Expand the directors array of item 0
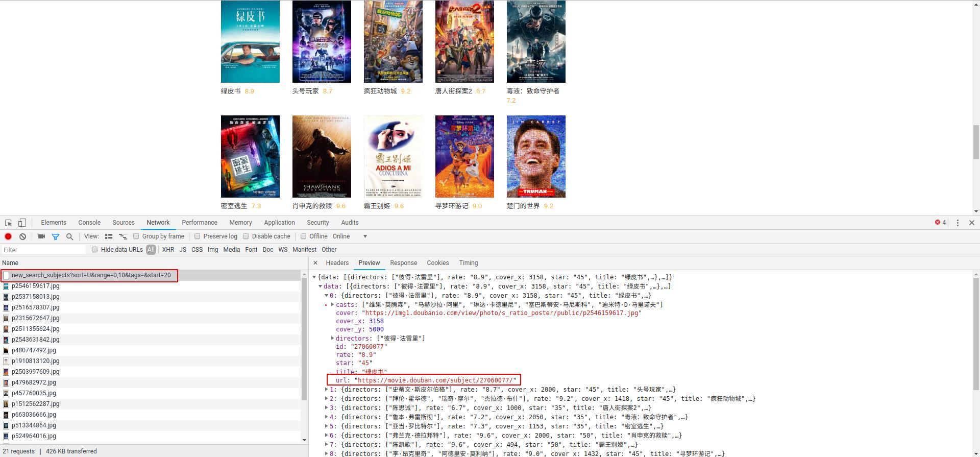Viewport: 980px width, 457px height. [x=333, y=339]
